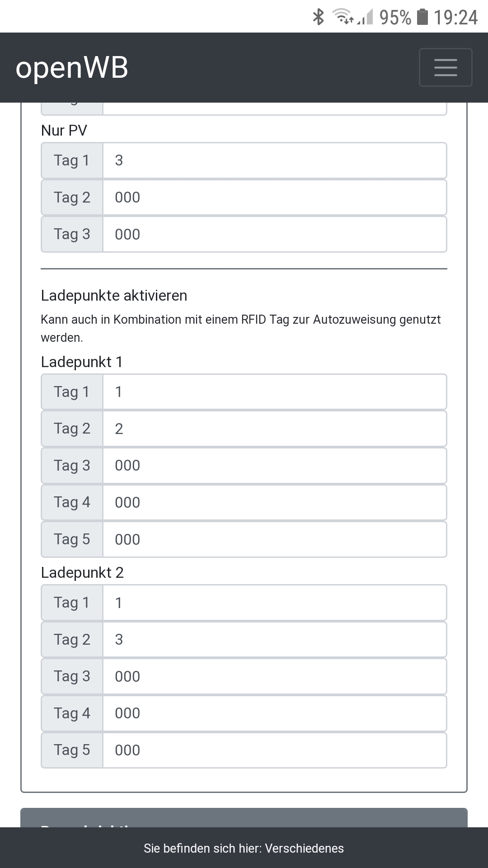Edit Ladepunkt 2 Tag 2 input
The height and width of the screenshot is (868, 488).
[275, 640]
